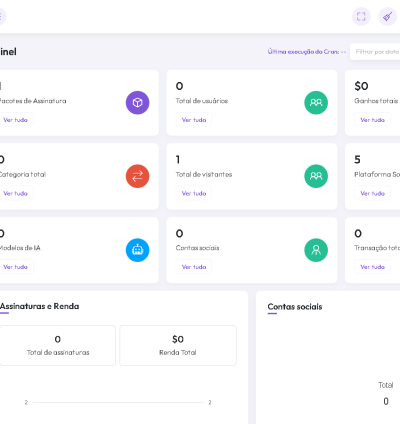The height and width of the screenshot is (424, 400).
Task: Open Ver tudo under Modelos de IA
Action: 15,267
